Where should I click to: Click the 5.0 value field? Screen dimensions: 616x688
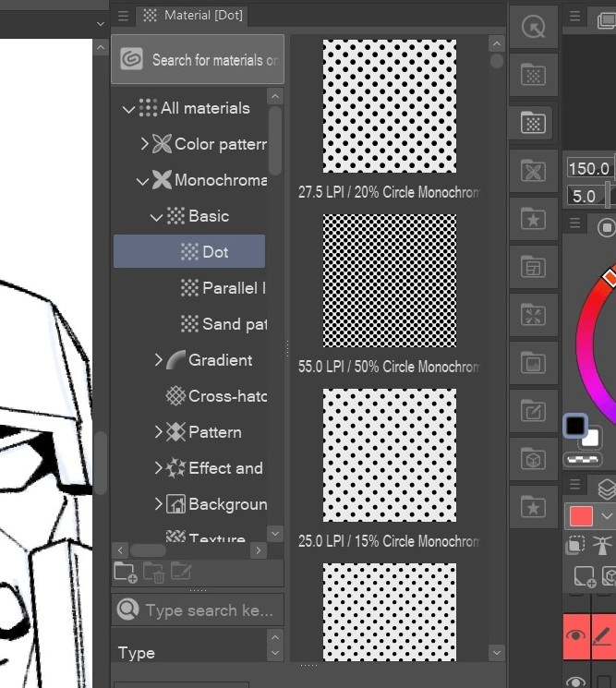[586, 196]
